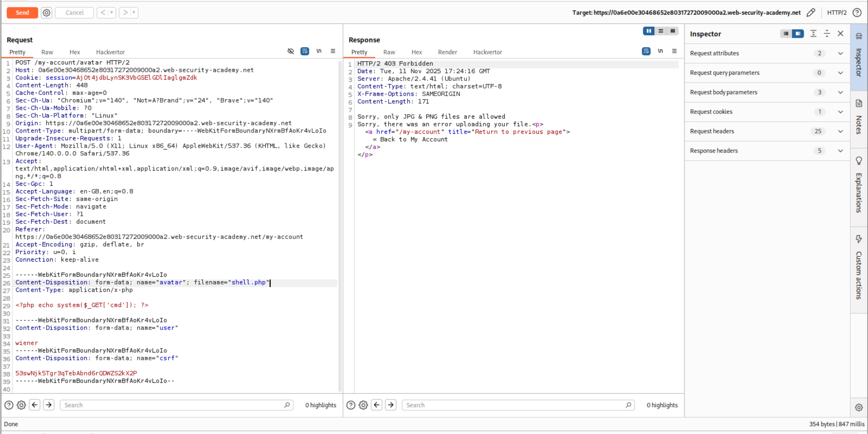Edit the target URL with the pencil icon
The height and width of the screenshot is (434, 868).
point(812,13)
